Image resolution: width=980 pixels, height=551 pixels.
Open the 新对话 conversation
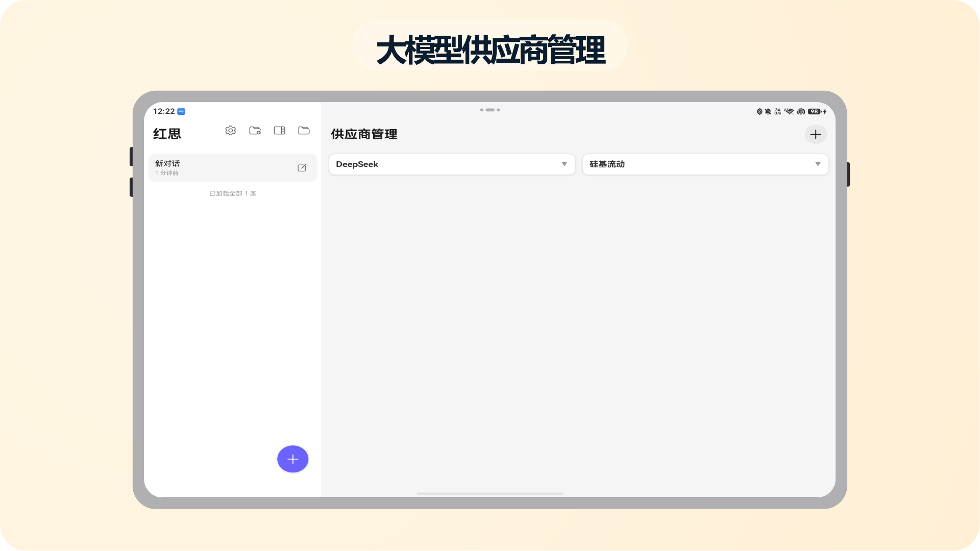(x=233, y=168)
